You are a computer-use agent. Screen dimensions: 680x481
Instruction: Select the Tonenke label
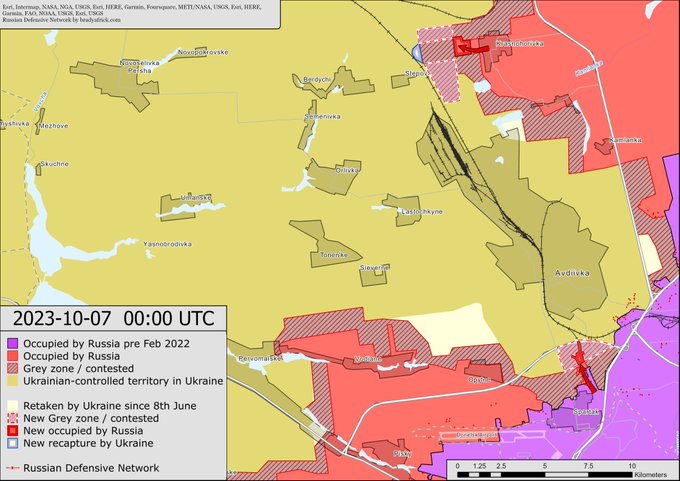click(334, 255)
